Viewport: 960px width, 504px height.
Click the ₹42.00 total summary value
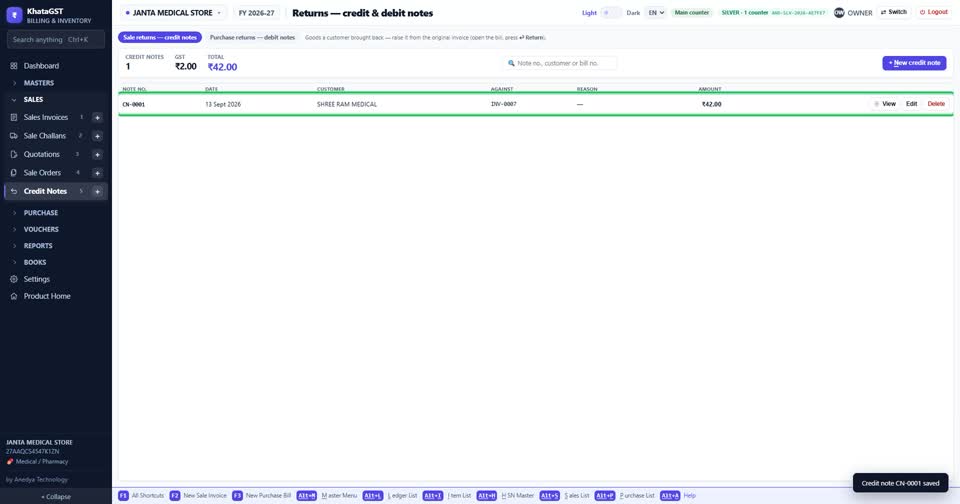222,67
